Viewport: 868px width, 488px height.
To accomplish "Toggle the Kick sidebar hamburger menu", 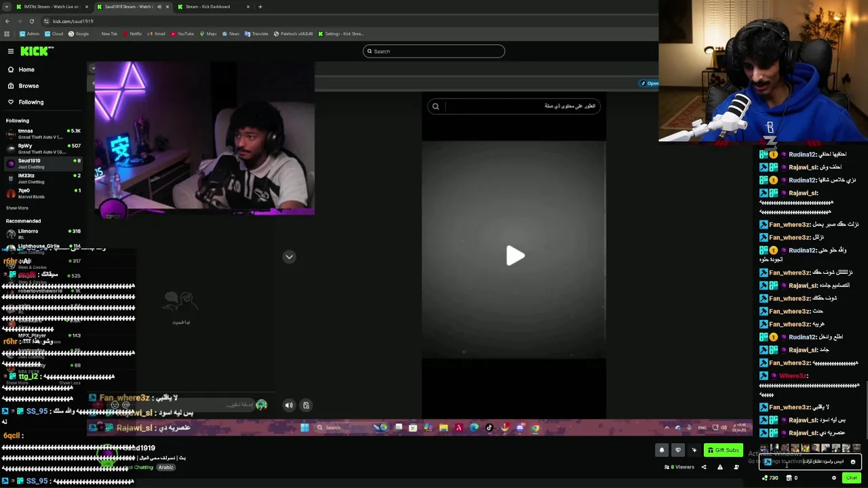I will tap(11, 52).
